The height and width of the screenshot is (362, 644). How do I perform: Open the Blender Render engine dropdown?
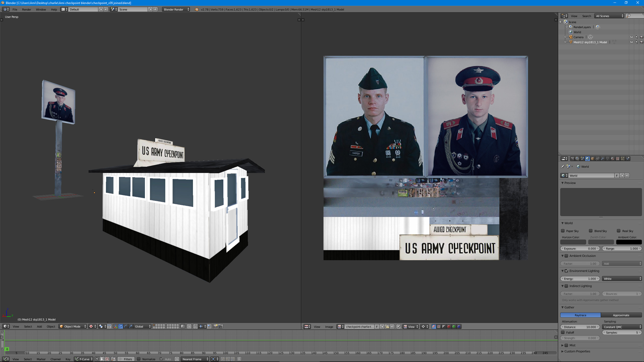click(x=176, y=9)
